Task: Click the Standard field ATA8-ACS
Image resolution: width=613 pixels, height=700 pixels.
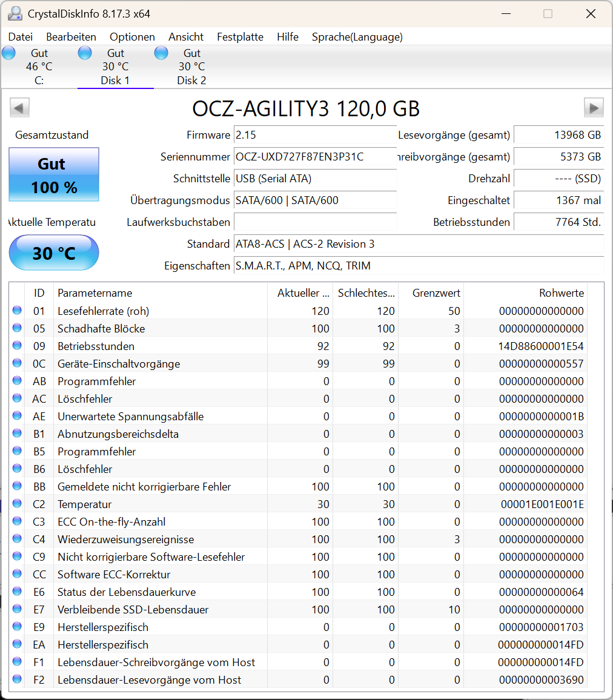Action: [x=419, y=244]
